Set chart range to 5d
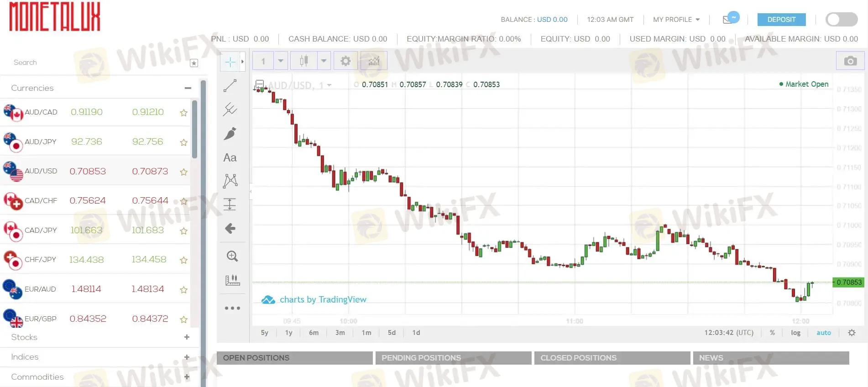The height and width of the screenshot is (387, 868). pos(392,333)
